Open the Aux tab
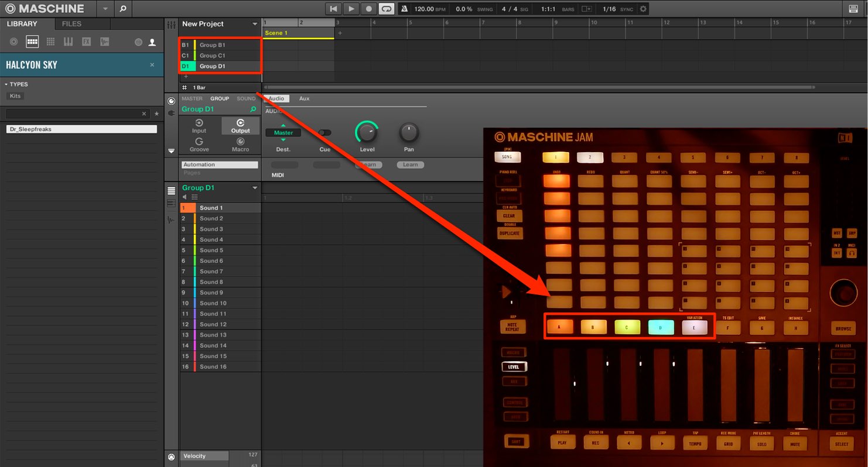 point(305,98)
